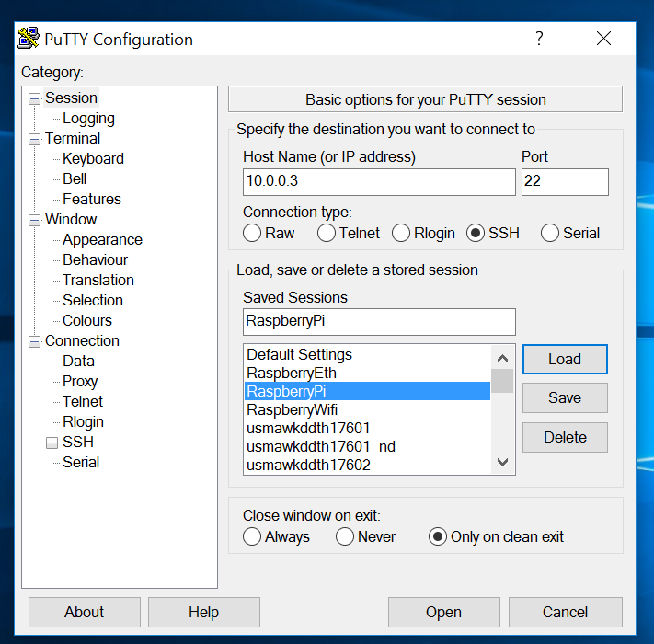Screen dimensions: 654x644
Task: Select usmawkddth17601_nd in saved sessions list
Action: pos(367,446)
